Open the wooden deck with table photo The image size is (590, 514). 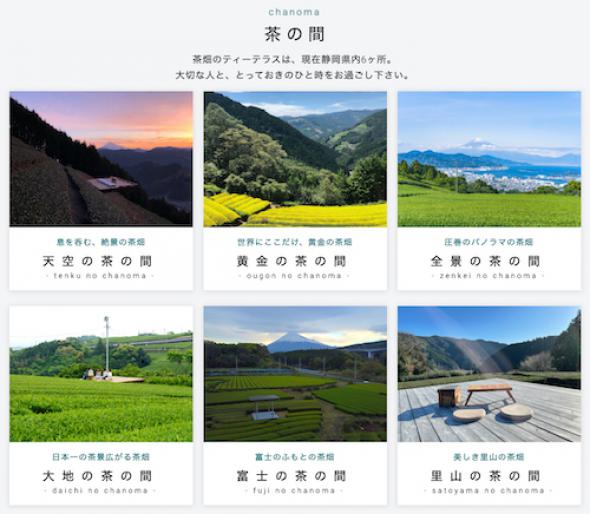(489, 374)
